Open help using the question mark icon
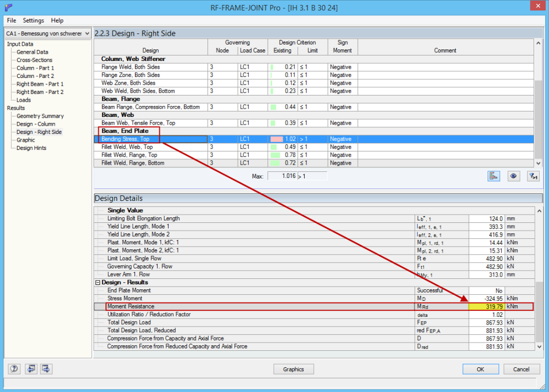The height and width of the screenshot is (392, 549). tap(14, 368)
